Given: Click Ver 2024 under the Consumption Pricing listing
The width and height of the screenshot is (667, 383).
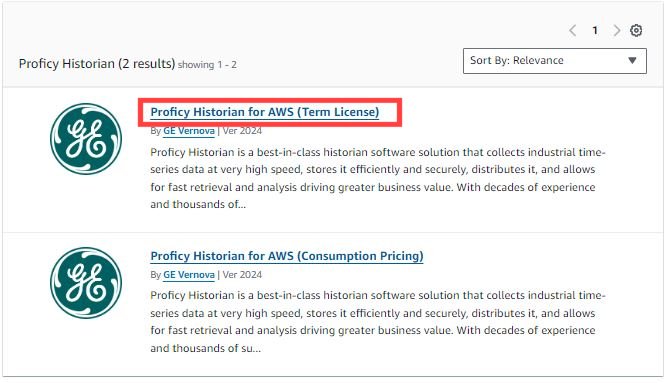Looking at the screenshot, I should point(242,275).
